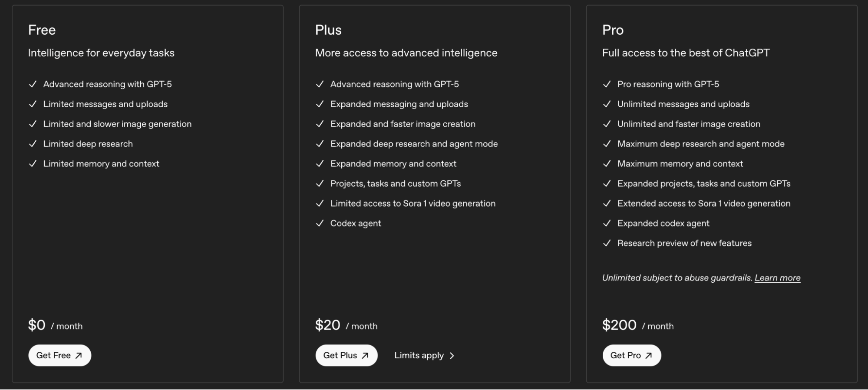The width and height of the screenshot is (868, 390).
Task: Click the Get Free button
Action: pyautogui.click(x=59, y=355)
